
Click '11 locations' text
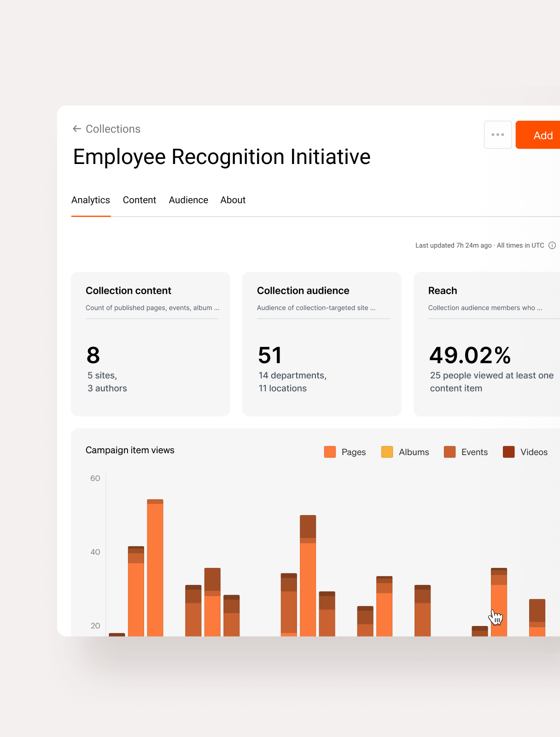point(283,388)
